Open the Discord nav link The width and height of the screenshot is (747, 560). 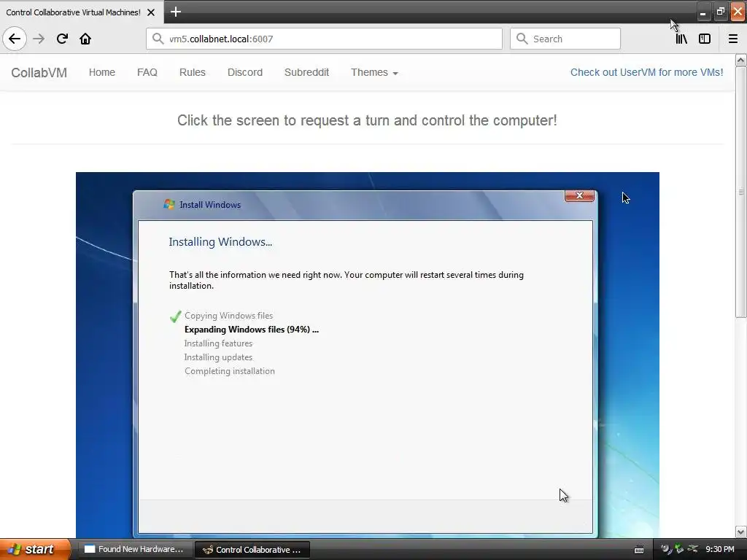click(x=245, y=72)
